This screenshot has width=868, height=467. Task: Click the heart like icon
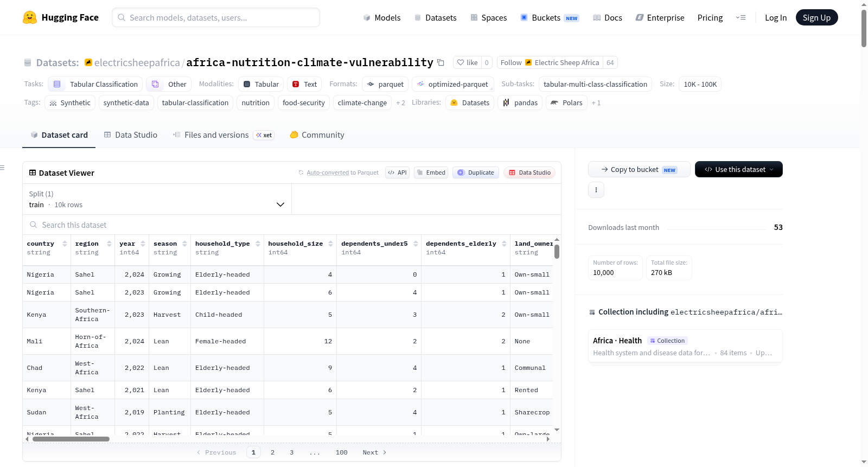(x=461, y=62)
